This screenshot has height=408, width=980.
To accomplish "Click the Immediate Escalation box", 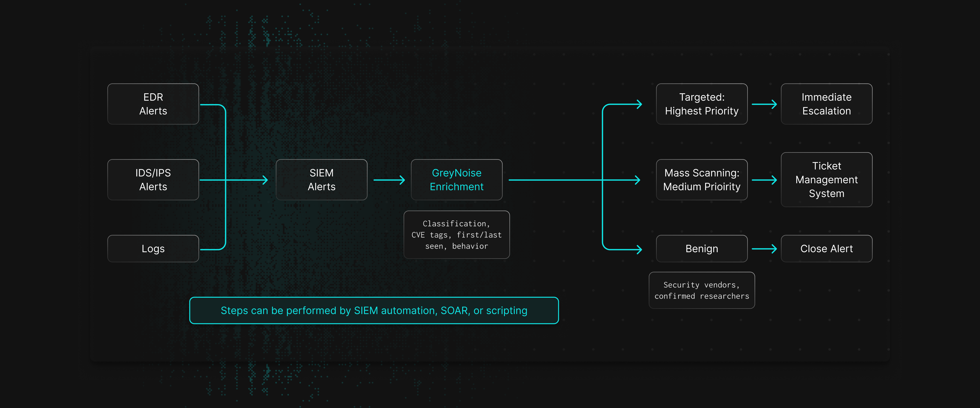I will pyautogui.click(x=826, y=104).
